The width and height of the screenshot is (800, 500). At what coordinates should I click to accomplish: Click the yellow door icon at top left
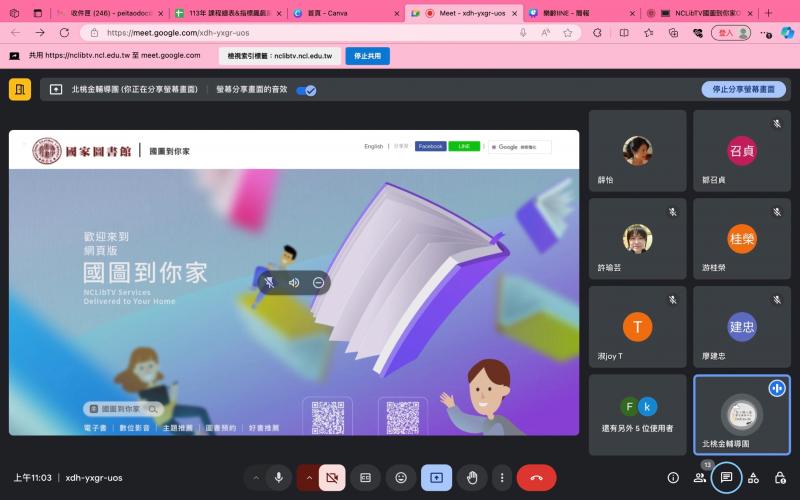point(20,89)
